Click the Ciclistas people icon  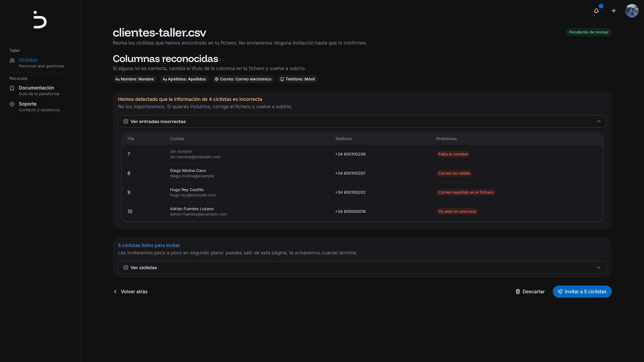click(12, 60)
